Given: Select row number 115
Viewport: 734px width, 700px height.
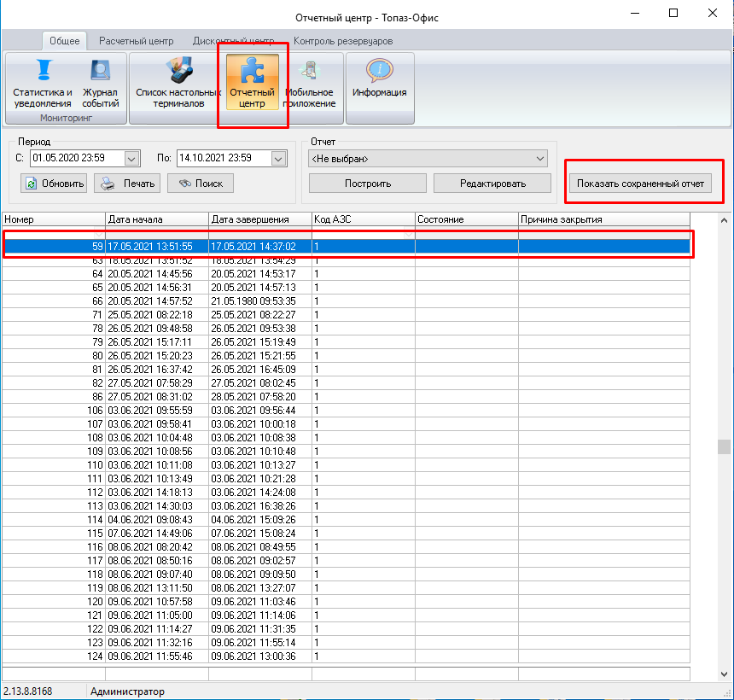Looking at the screenshot, I should [346, 534].
